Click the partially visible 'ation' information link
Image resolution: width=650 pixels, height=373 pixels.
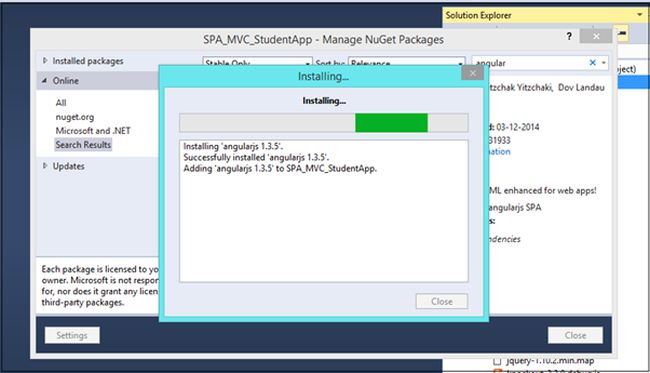point(499,152)
